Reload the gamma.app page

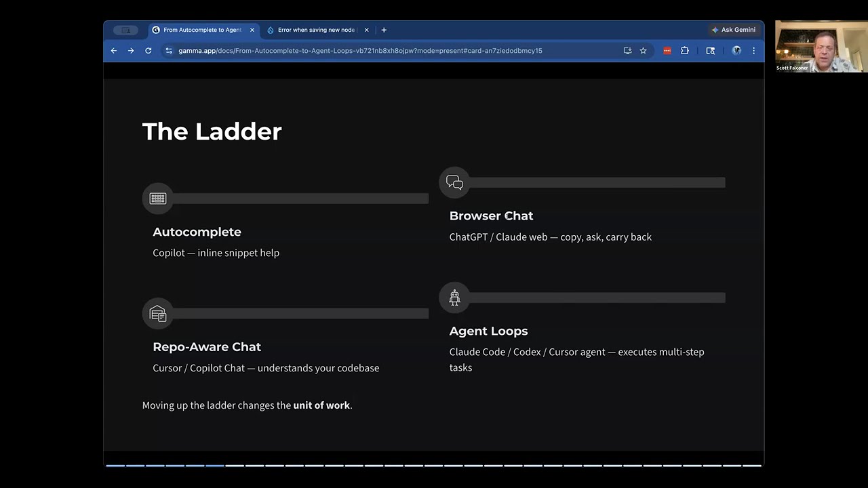149,50
